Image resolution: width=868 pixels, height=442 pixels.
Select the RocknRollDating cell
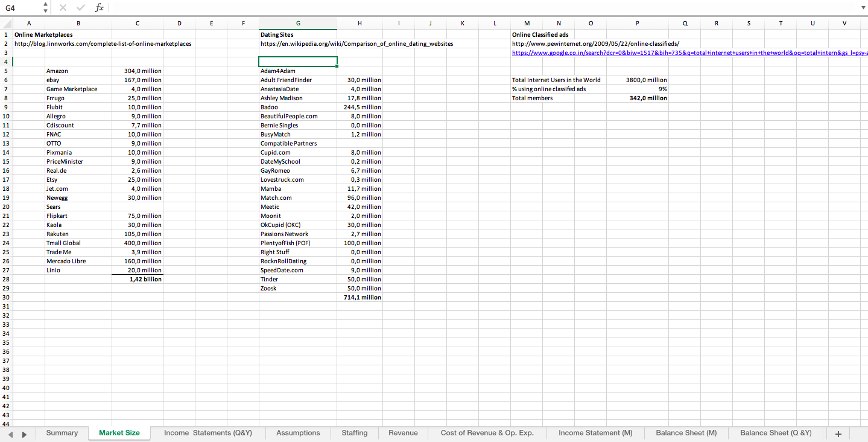click(x=298, y=261)
